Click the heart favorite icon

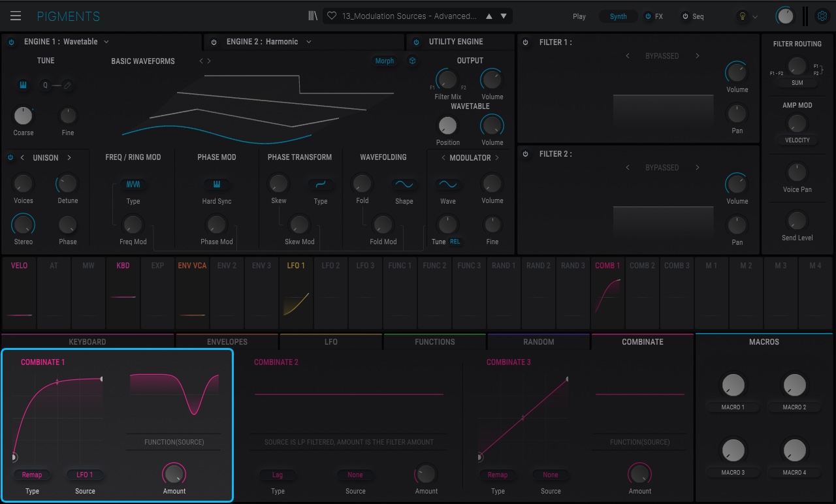[332, 16]
